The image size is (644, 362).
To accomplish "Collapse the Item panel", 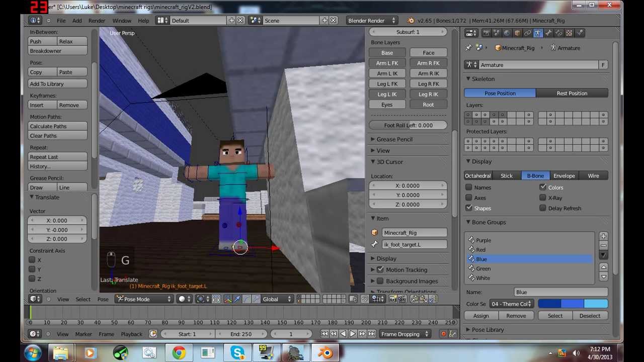I will 373,219.
